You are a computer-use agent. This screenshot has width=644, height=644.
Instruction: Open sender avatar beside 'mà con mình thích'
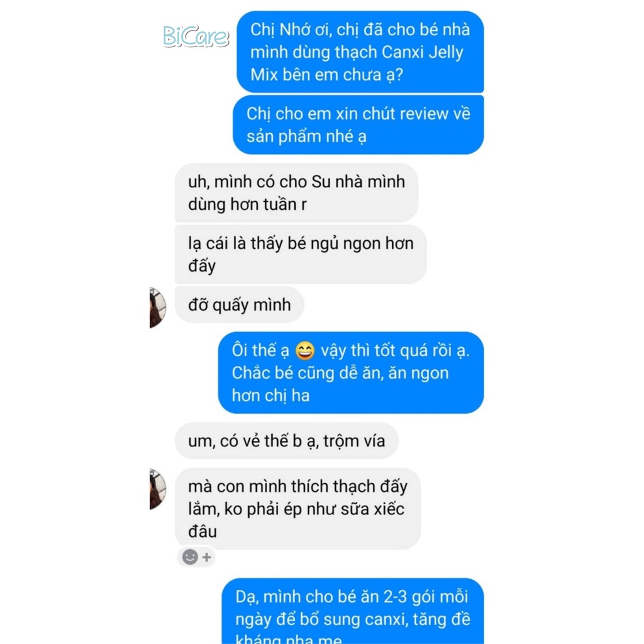(158, 489)
